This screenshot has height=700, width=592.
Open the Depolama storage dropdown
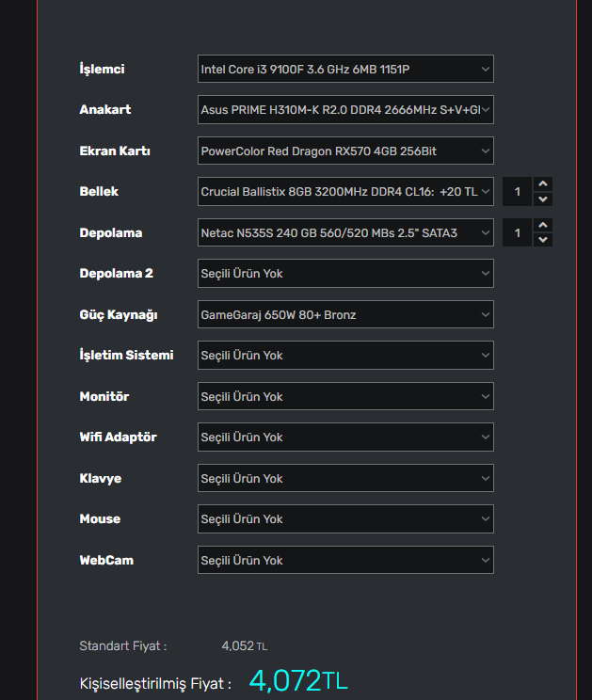click(345, 232)
